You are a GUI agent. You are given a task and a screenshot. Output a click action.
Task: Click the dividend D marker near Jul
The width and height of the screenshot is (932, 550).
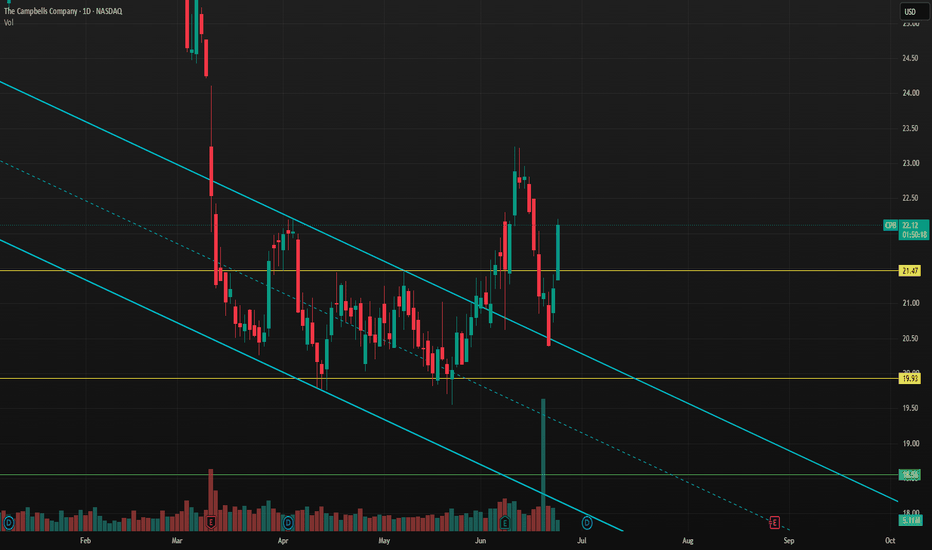click(x=587, y=523)
